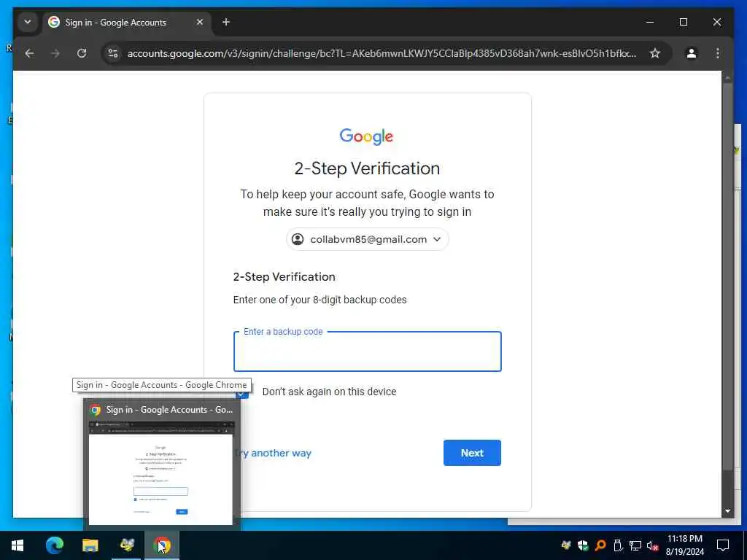Click the page scrollbar down arrow
Viewport: 747px width, 560px height.
[727, 511]
